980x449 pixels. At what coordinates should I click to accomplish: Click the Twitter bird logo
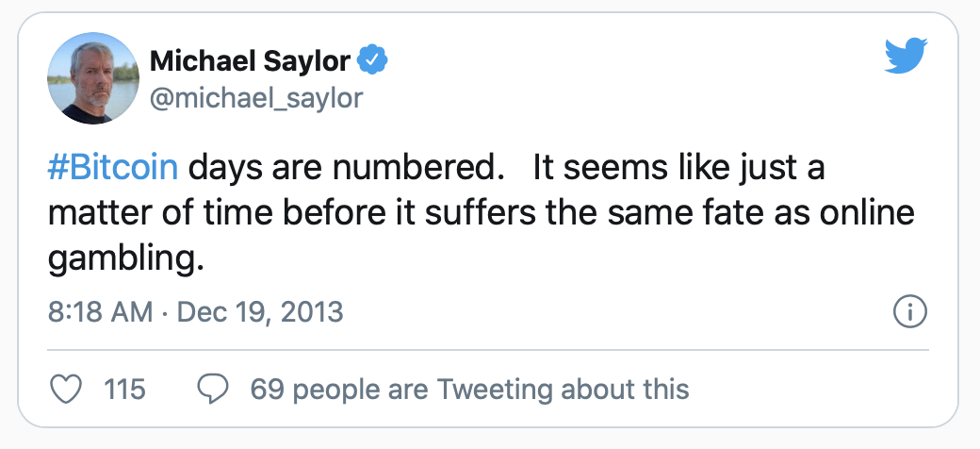pyautogui.click(x=906, y=58)
